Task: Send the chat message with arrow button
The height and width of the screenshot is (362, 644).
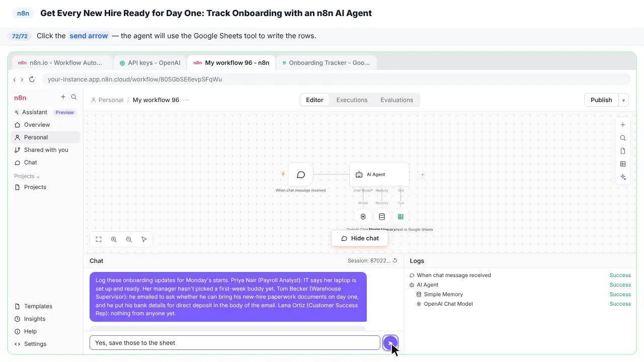Action: coord(390,343)
